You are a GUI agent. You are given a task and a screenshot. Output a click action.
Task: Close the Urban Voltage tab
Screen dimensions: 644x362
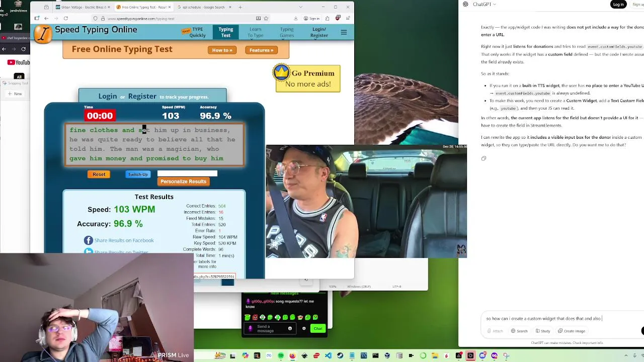click(109, 7)
